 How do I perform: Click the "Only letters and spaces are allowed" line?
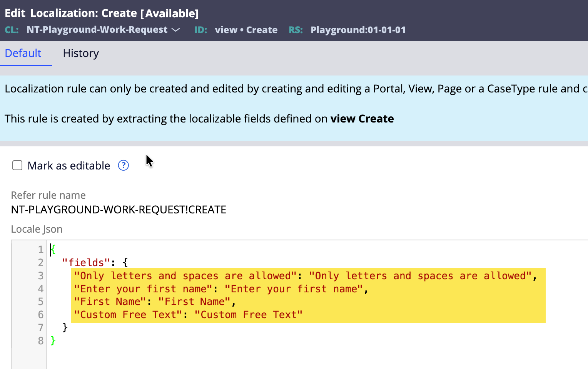point(304,276)
